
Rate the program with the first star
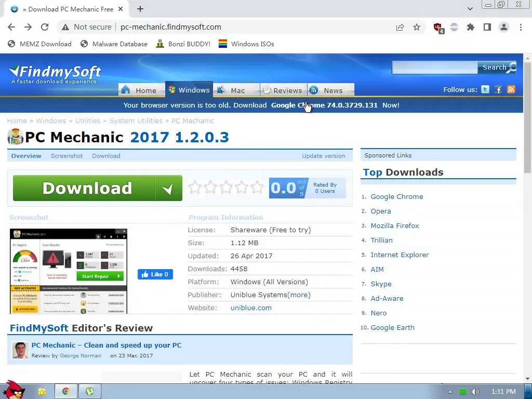(x=195, y=187)
